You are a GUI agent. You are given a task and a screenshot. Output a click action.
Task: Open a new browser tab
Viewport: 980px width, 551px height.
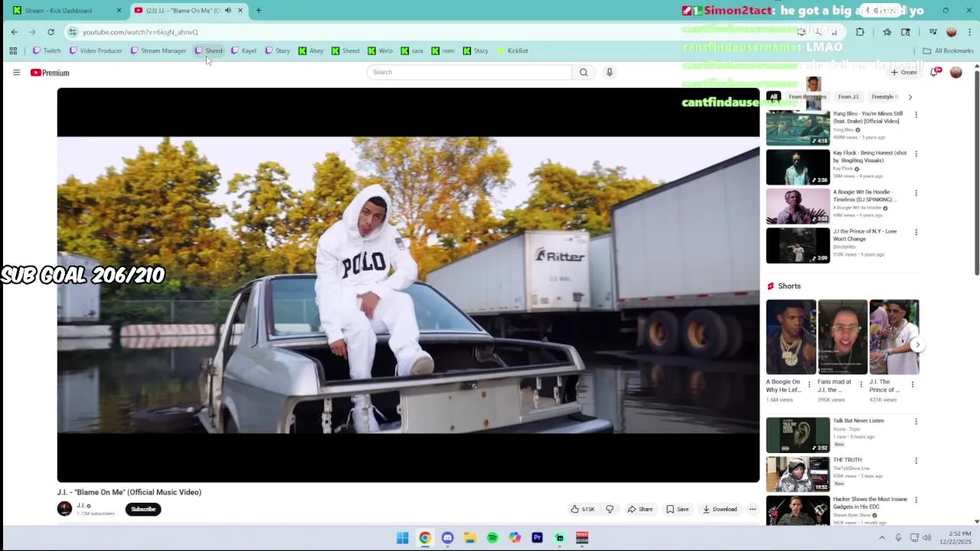click(258, 11)
